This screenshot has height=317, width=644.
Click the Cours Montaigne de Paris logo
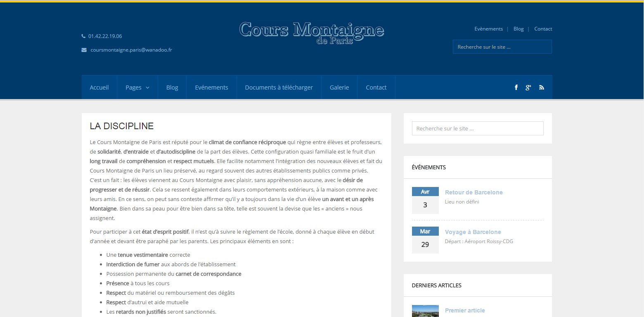click(x=312, y=32)
